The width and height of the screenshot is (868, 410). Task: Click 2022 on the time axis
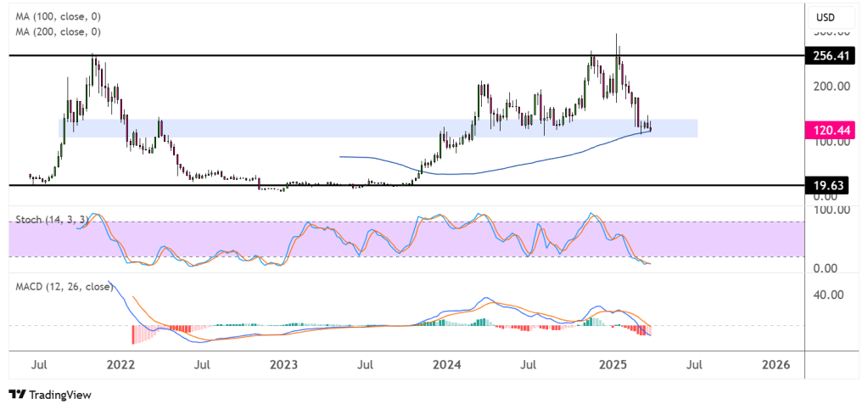click(120, 365)
